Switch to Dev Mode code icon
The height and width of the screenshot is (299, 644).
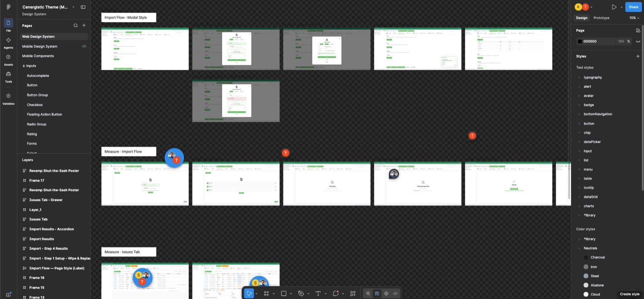(395, 293)
